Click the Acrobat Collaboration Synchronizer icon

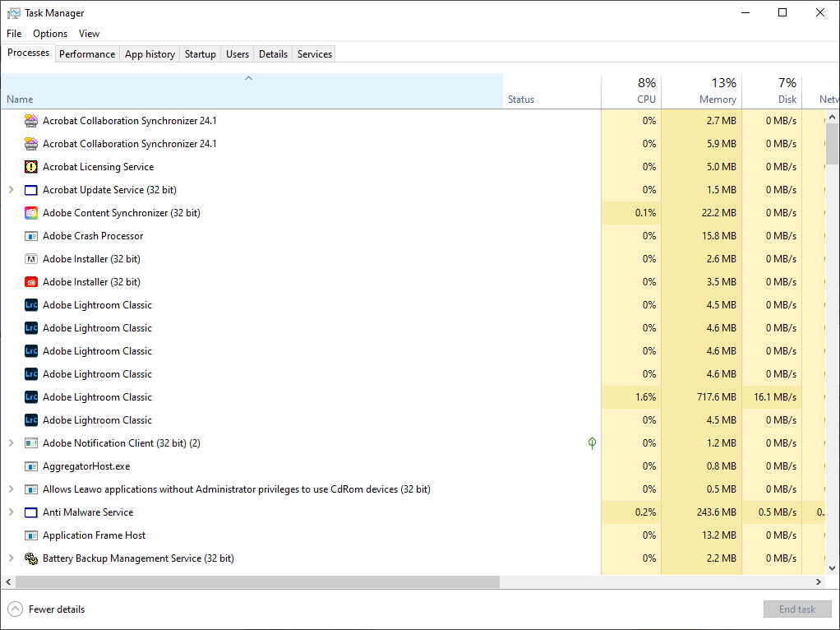pyautogui.click(x=31, y=120)
